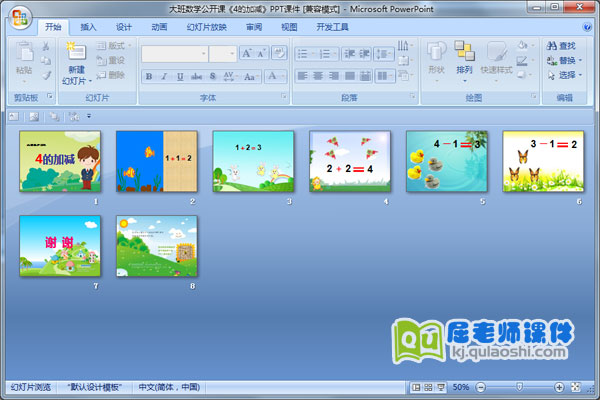This screenshot has width=600, height=400.
Task: Click the zoom slider handle
Action: click(519, 387)
